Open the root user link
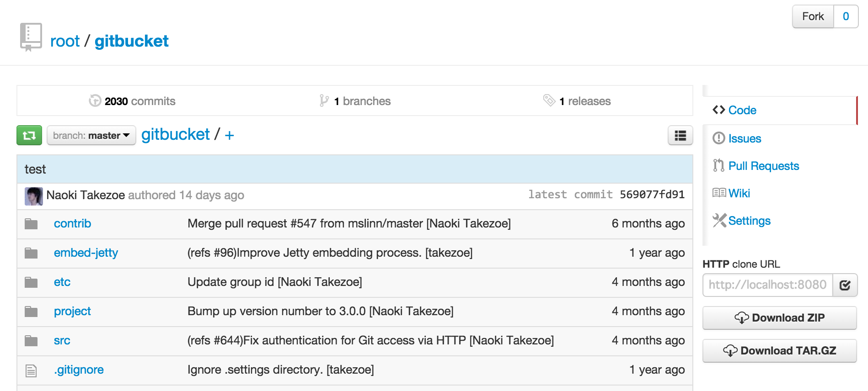 65,41
